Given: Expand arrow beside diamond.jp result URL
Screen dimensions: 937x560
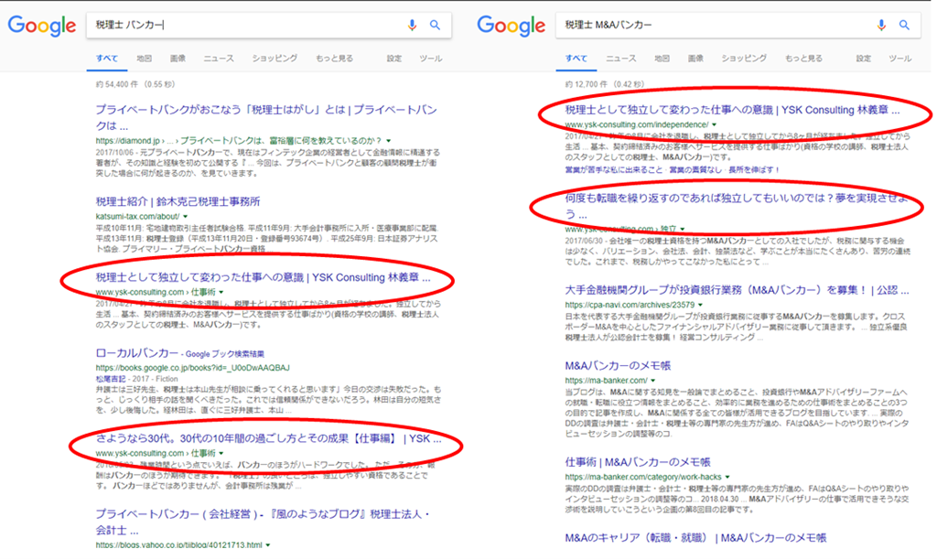Looking at the screenshot, I should [388, 141].
